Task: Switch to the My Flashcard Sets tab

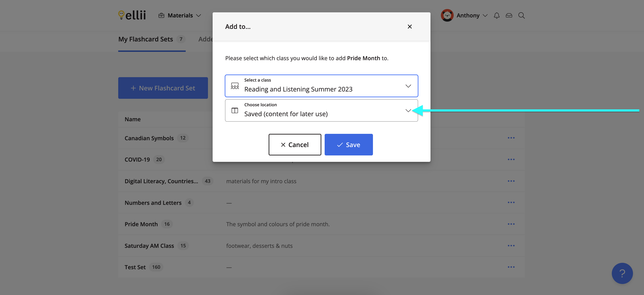Action: pyautogui.click(x=146, y=39)
